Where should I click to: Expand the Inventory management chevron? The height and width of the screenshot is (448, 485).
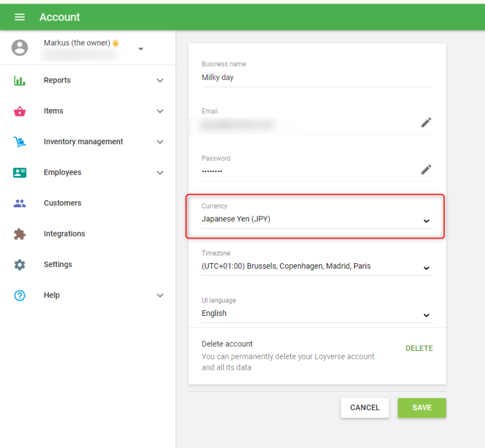[x=160, y=142]
